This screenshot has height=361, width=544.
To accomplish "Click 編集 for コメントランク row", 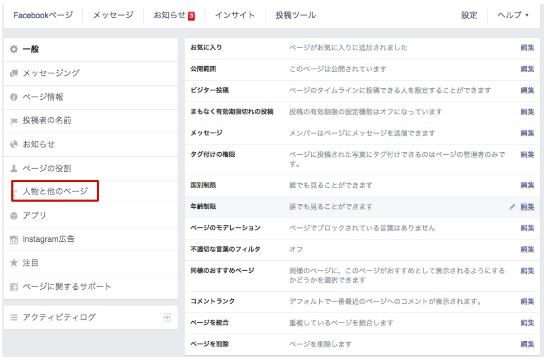I will 527,301.
